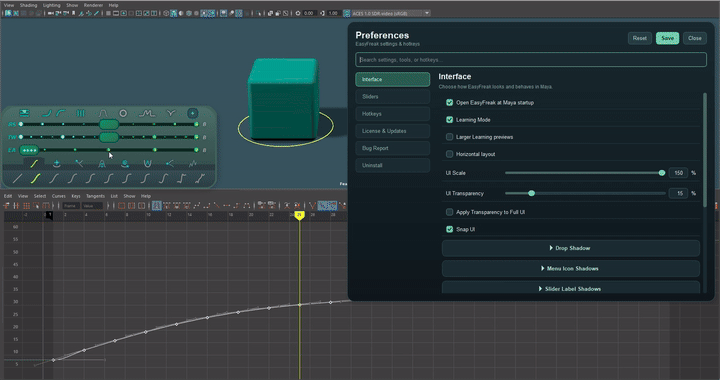Select the yellow highlighted curve preset in EasyFreak bottom row
This screenshot has width=720, height=380.
tap(36, 179)
